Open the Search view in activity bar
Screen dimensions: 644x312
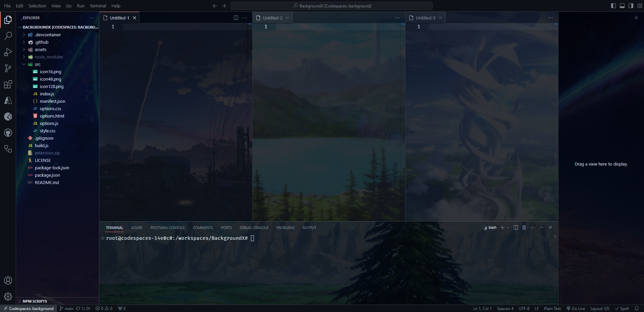tap(8, 36)
